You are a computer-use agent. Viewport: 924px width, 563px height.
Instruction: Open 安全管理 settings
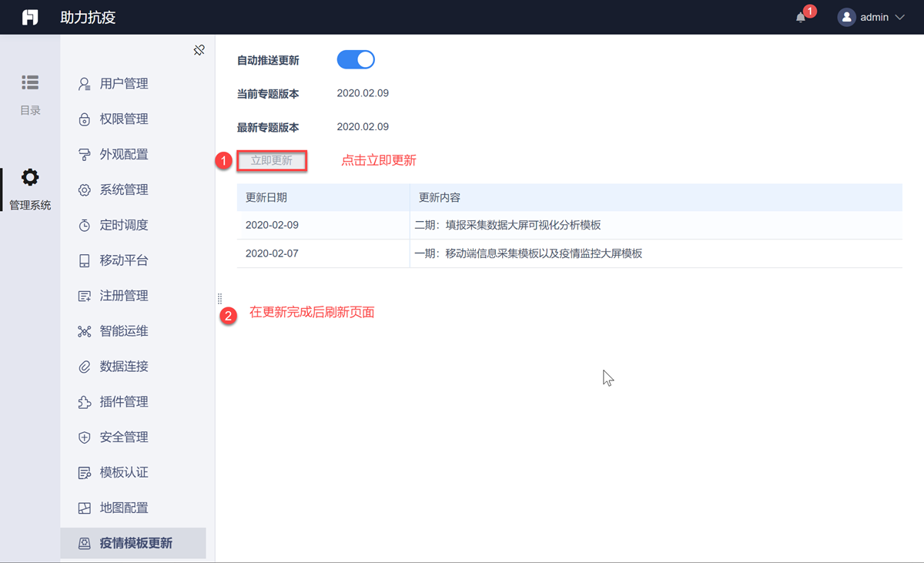pos(123,437)
